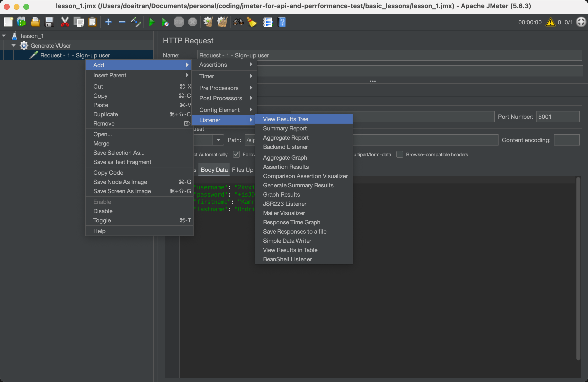The width and height of the screenshot is (588, 382).
Task: Select the Generate VUser thread group
Action: tap(51, 45)
